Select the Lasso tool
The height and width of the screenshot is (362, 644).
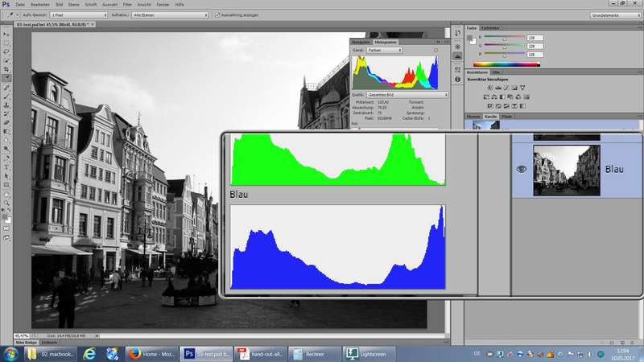click(6, 51)
